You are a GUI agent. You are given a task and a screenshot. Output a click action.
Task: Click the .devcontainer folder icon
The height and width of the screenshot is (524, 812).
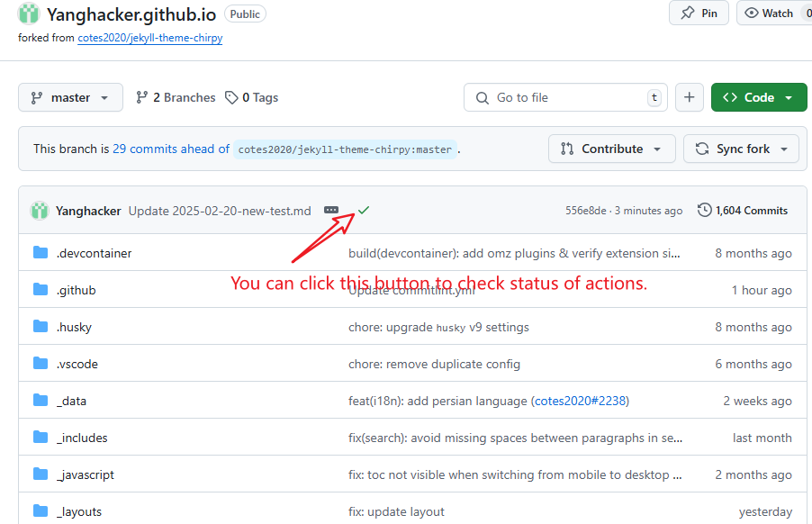point(41,253)
